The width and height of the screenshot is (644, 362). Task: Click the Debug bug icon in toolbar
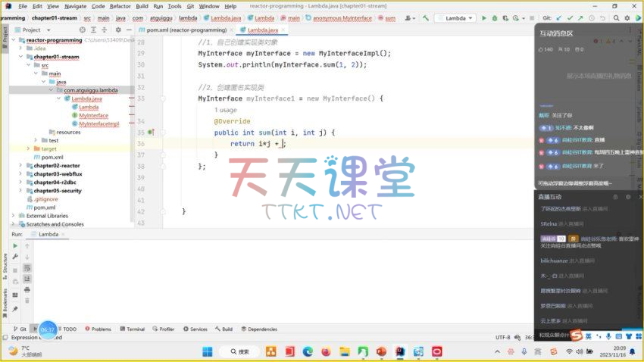[495, 17]
